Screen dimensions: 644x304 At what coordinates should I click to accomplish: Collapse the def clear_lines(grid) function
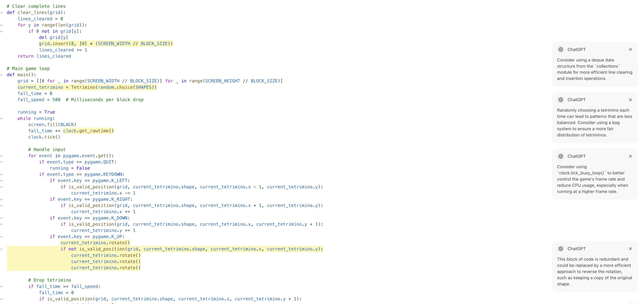click(x=2, y=13)
